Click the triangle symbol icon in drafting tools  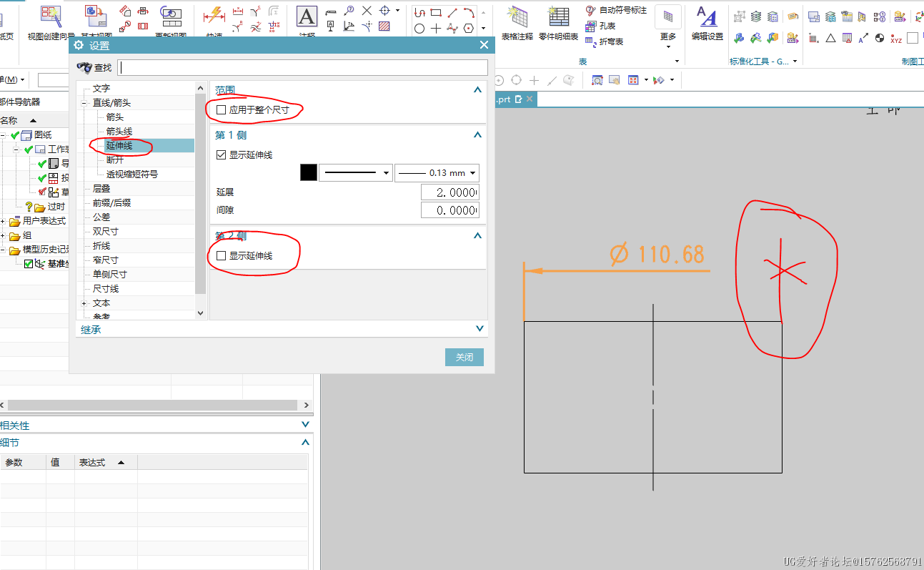click(830, 38)
